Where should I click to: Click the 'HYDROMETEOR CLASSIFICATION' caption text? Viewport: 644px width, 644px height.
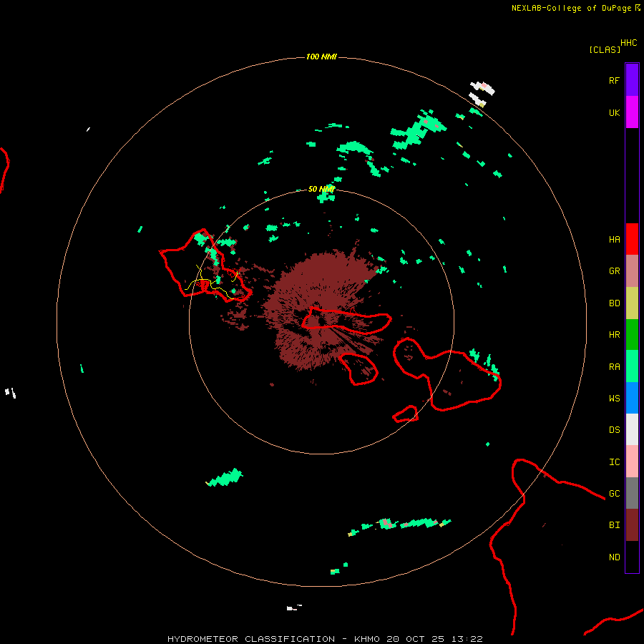pos(251,639)
